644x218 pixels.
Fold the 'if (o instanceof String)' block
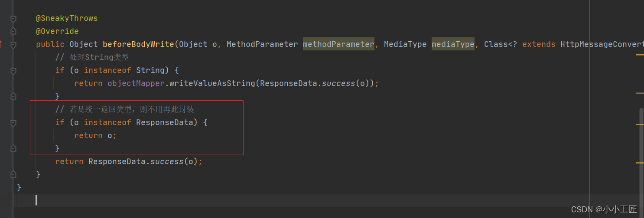13,70
